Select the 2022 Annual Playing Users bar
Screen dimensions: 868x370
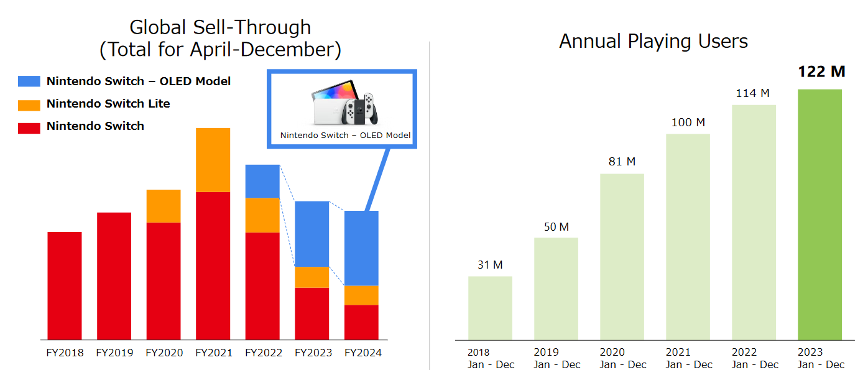tap(754, 222)
